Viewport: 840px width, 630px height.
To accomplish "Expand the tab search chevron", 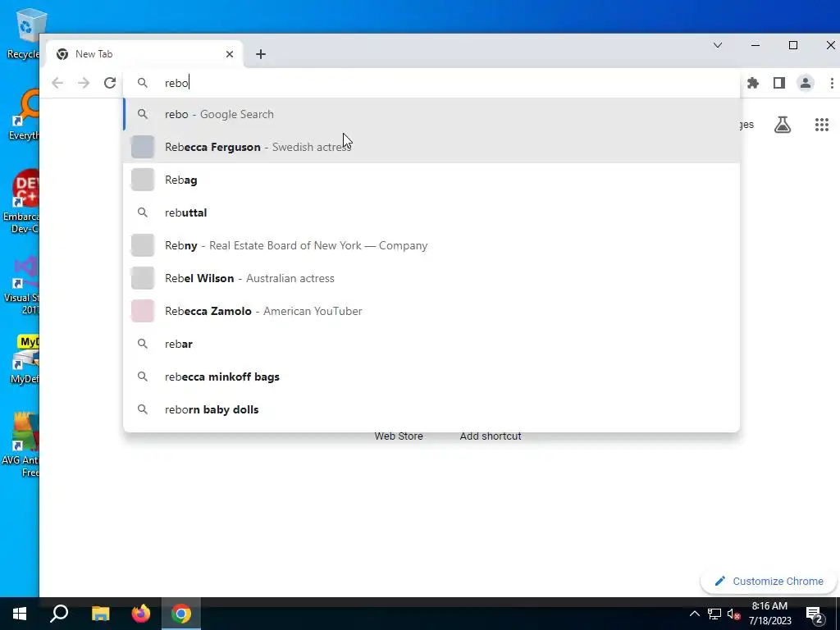I will click(x=717, y=45).
